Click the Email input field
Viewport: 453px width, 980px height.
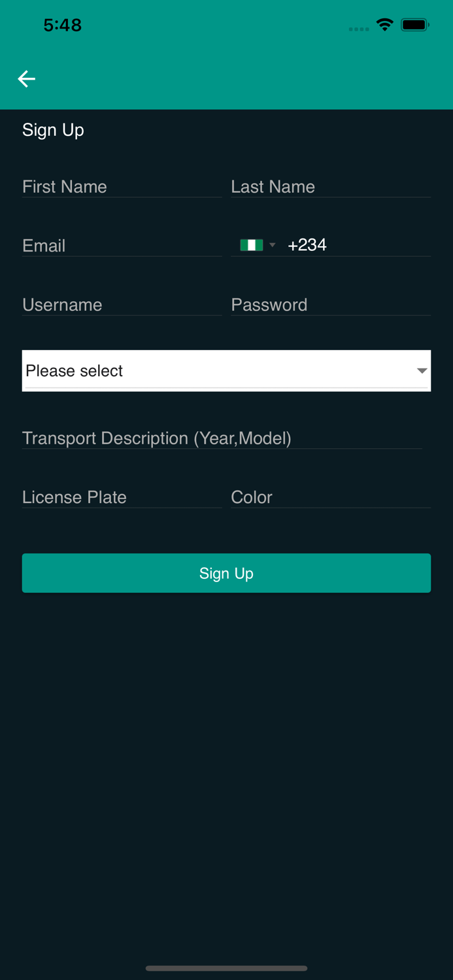(x=121, y=246)
